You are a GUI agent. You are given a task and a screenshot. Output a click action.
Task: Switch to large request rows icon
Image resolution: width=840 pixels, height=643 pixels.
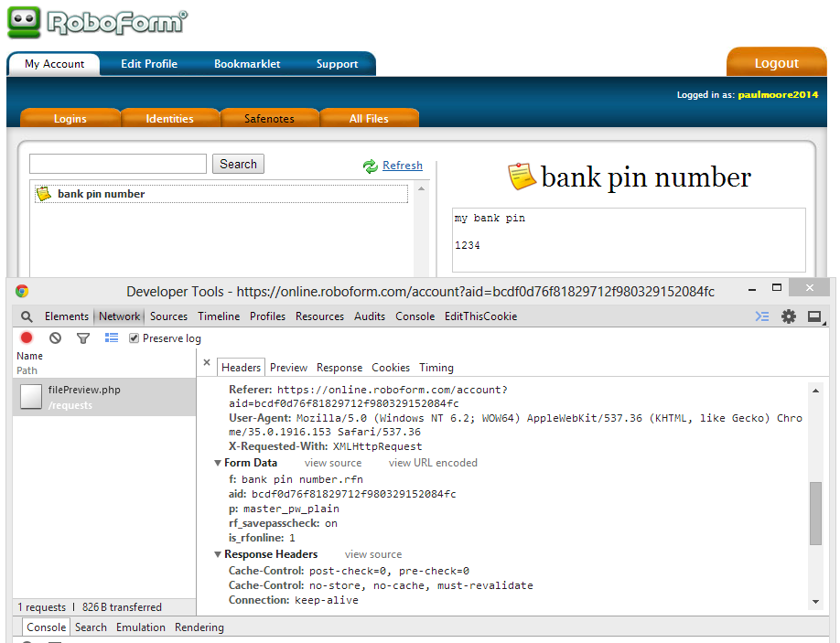coord(112,338)
